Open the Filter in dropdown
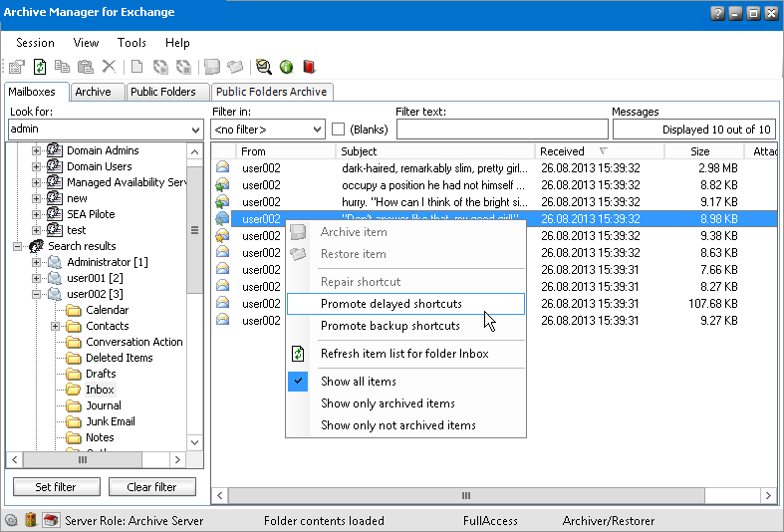 pos(317,130)
